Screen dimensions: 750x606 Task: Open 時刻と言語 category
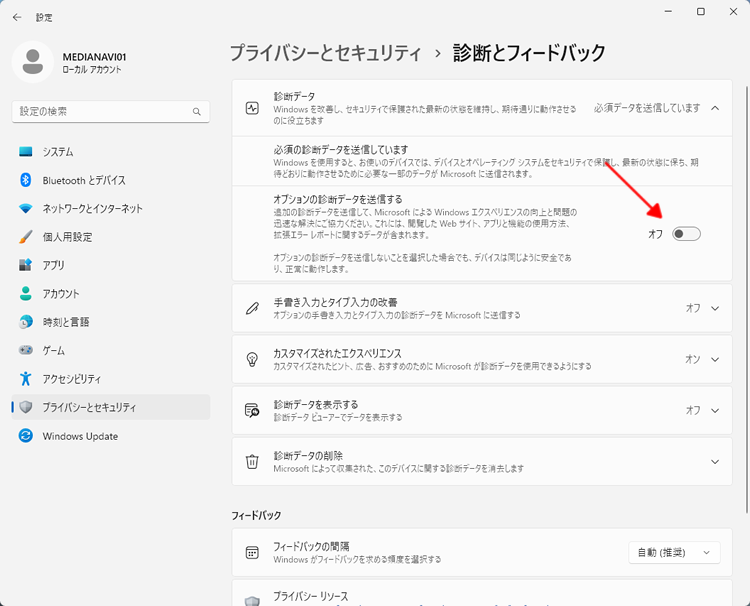[110, 322]
